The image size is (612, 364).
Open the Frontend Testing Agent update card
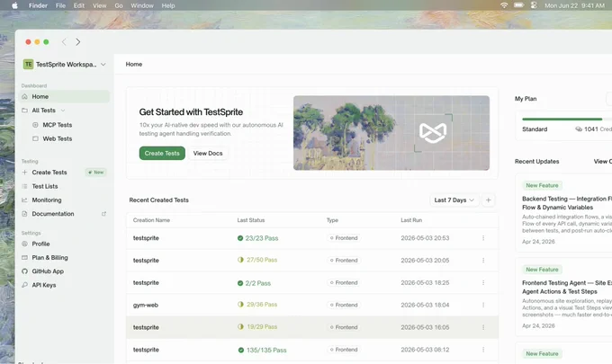click(563, 297)
